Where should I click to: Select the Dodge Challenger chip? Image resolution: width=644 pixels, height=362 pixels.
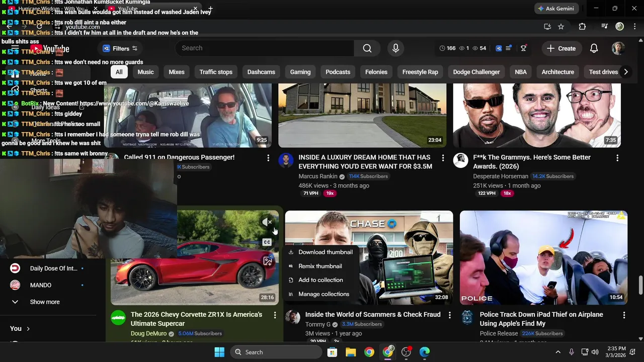coord(476,72)
